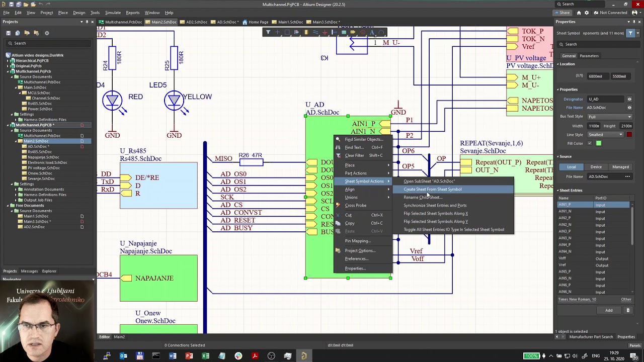Toggle visibility of the U_AD designator

click(x=629, y=99)
